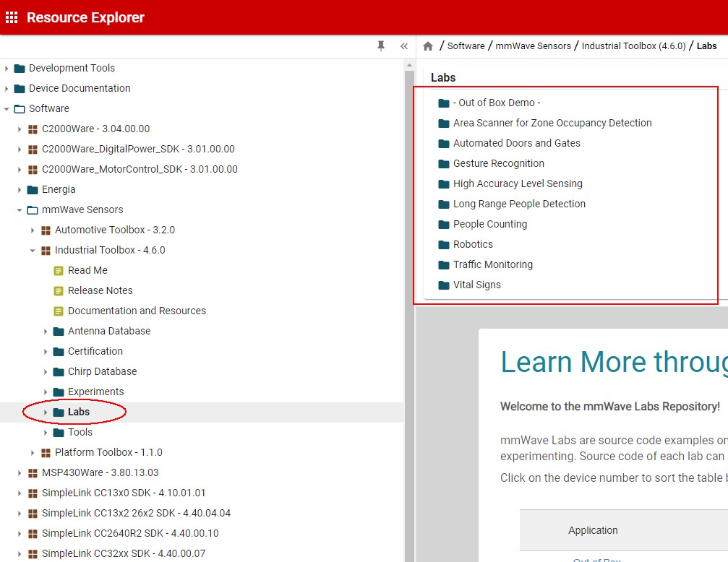Click the C2000Ware package icon
728x562 pixels.
pyautogui.click(x=33, y=129)
